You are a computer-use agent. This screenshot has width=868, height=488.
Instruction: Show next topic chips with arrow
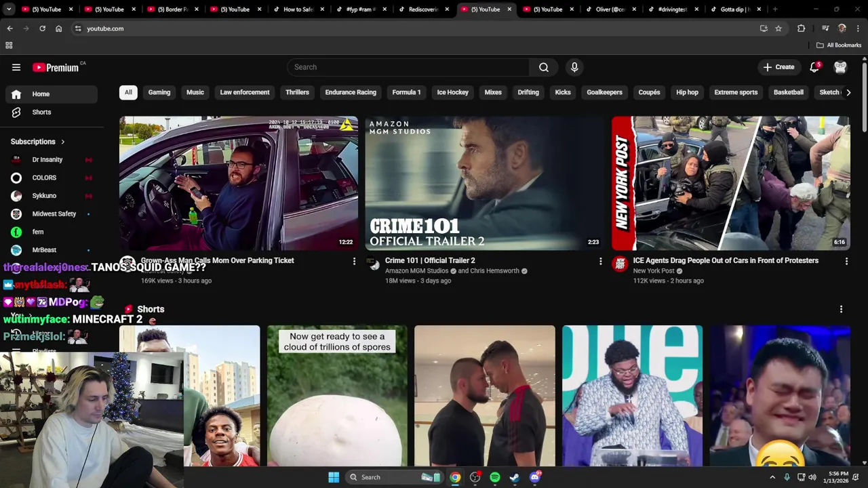[848, 92]
